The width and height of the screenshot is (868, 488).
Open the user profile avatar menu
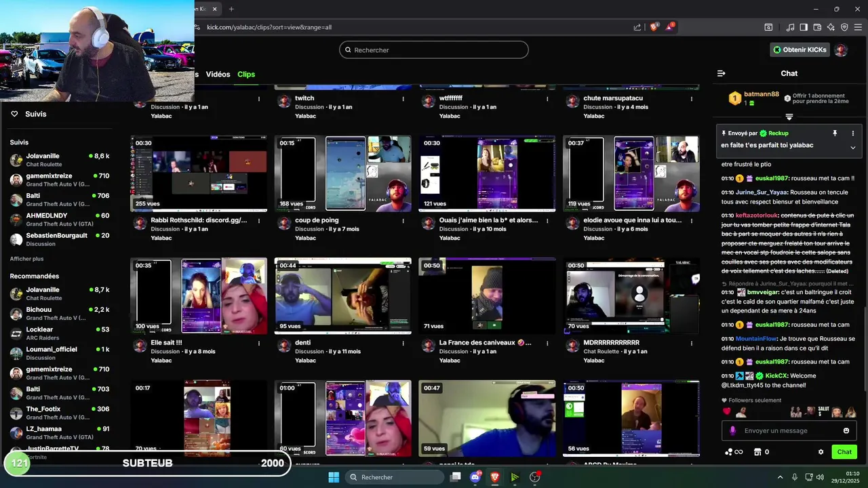pyautogui.click(x=841, y=49)
